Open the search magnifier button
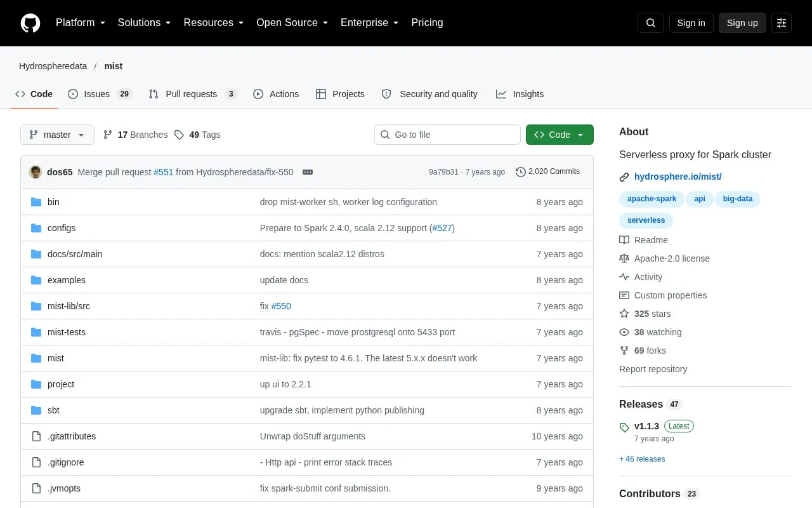This screenshot has width=812, height=508. coord(651,23)
